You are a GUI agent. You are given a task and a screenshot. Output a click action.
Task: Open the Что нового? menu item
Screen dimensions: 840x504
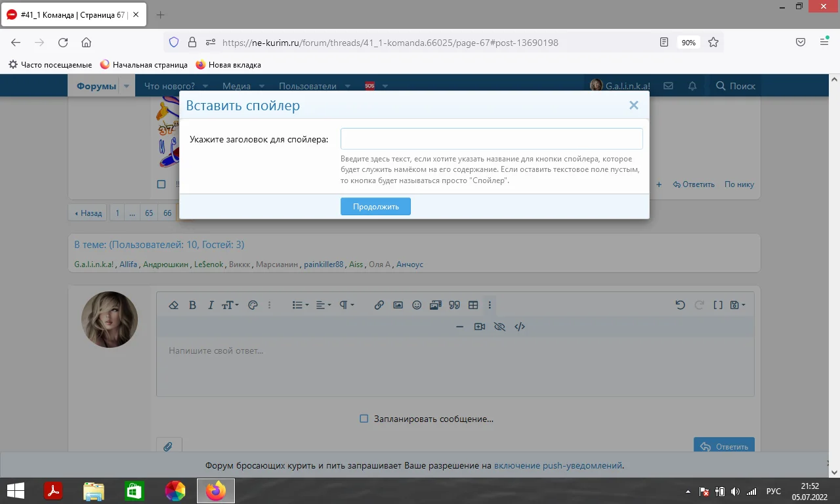[169, 86]
